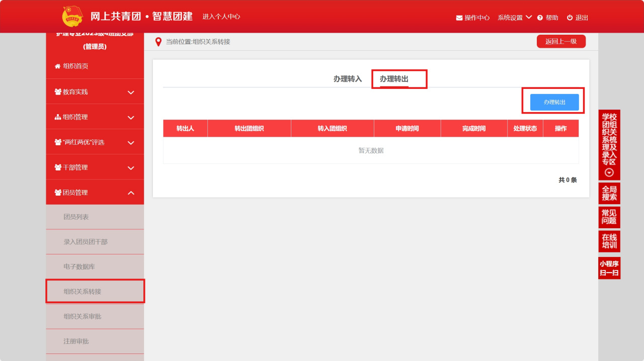Open the 学校团组织关系梳理及录入专区 side panel
This screenshot has height=361, width=644.
click(609, 145)
